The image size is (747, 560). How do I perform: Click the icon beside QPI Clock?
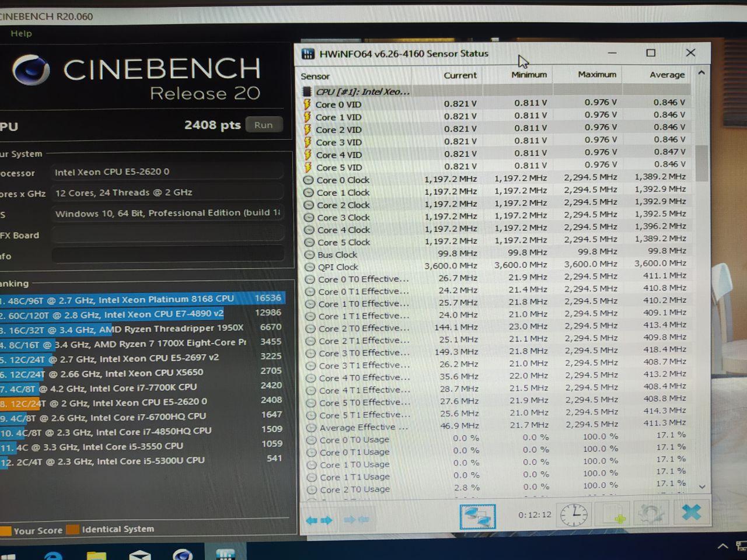point(309,267)
